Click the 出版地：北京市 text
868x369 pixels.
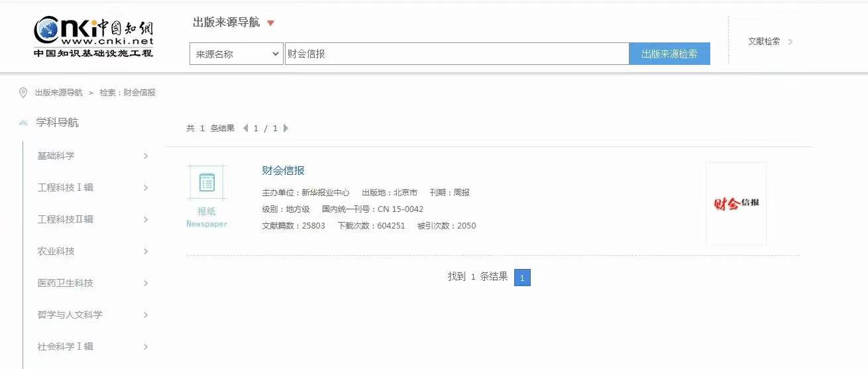390,193
